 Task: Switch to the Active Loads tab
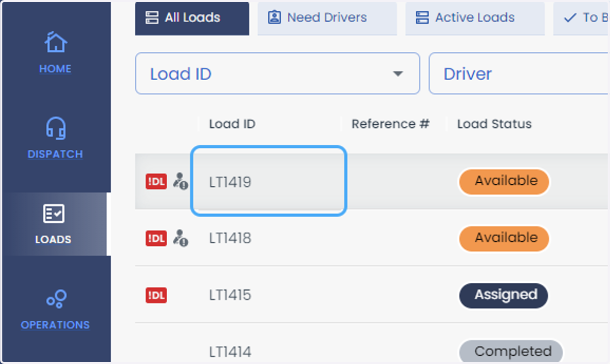click(x=475, y=18)
